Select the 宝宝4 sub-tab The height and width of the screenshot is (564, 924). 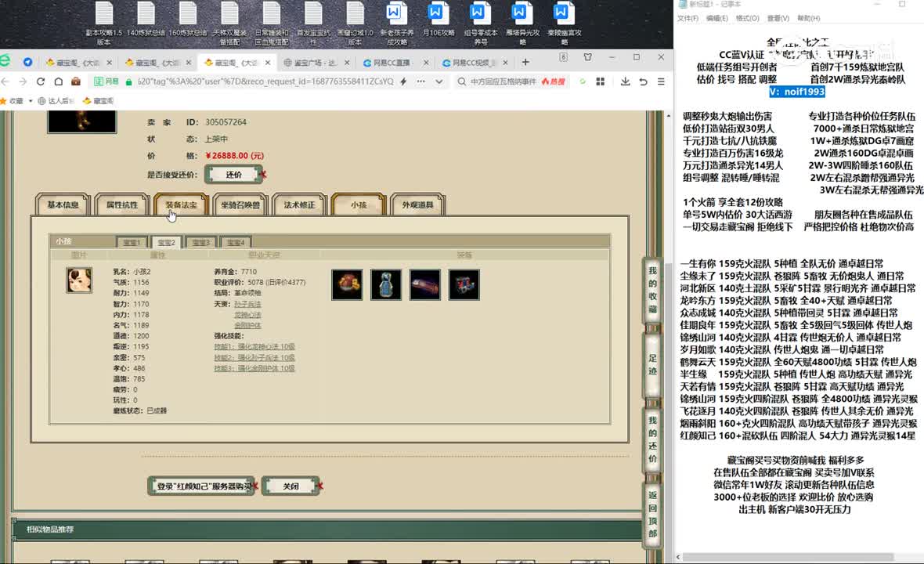pos(236,242)
